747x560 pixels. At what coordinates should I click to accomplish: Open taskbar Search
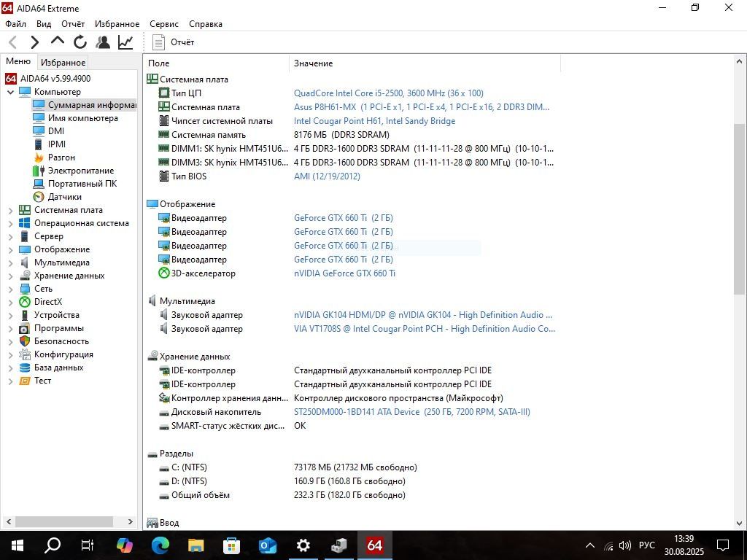click(x=53, y=545)
